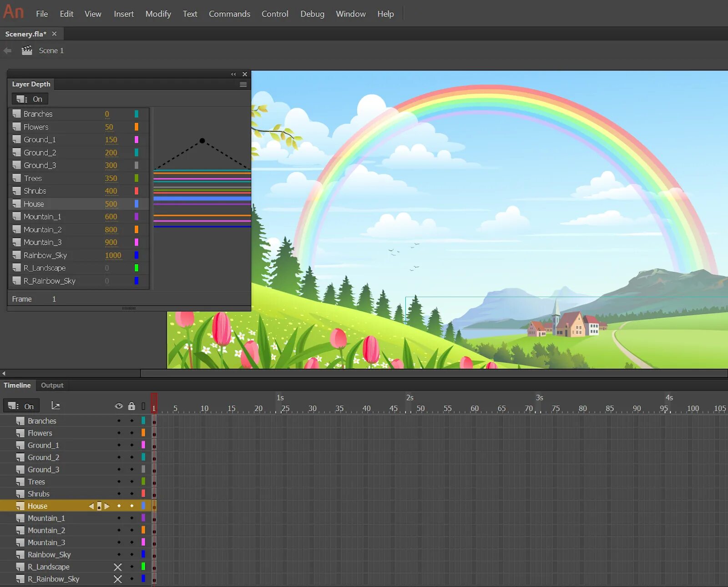Viewport: 728px width, 587px height.
Task: Click the eye icon to hide all layers
Action: pyautogui.click(x=119, y=406)
